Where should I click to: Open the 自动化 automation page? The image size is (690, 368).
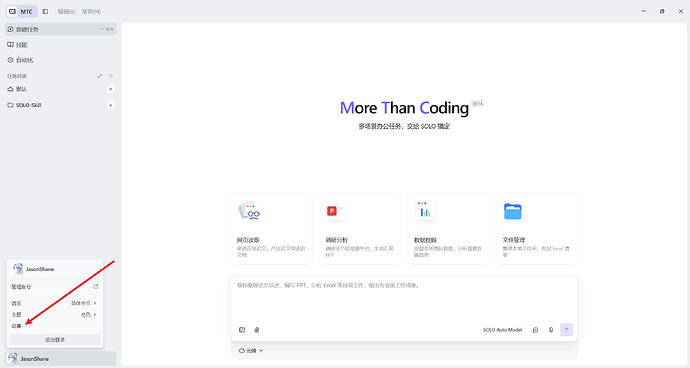click(60, 60)
